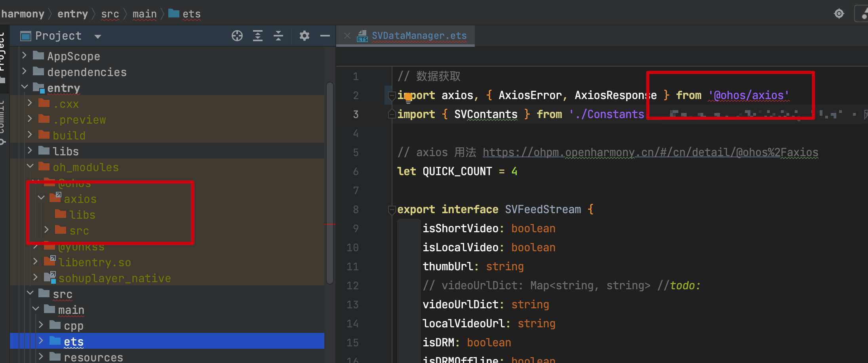This screenshot has width=868, height=363.
Task: Hide the Project panel with minus icon
Action: coord(325,36)
